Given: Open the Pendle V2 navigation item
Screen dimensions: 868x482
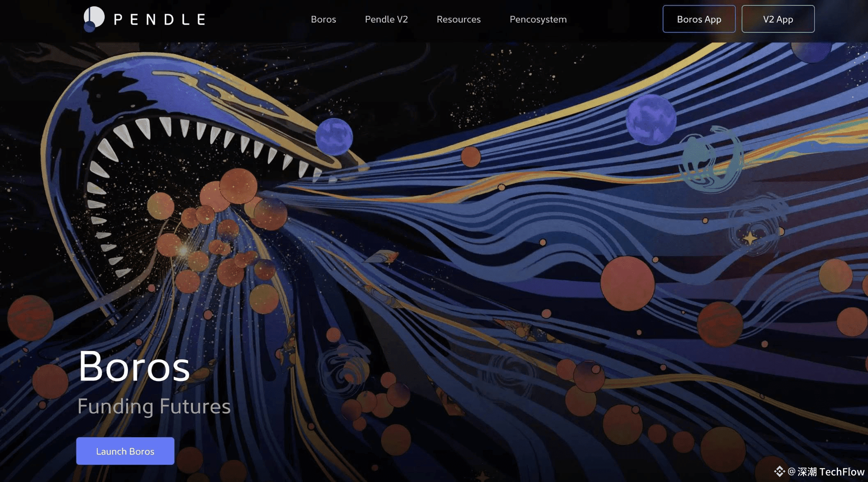Looking at the screenshot, I should (386, 19).
